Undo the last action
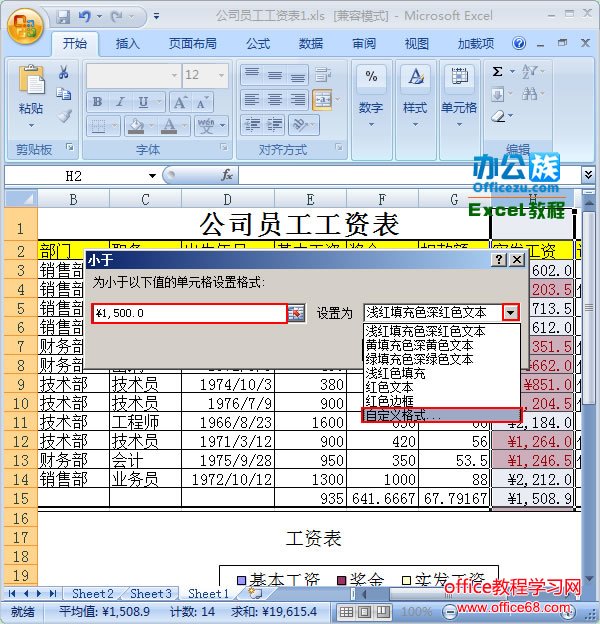Image resolution: width=600 pixels, height=624 pixels. tap(84, 16)
